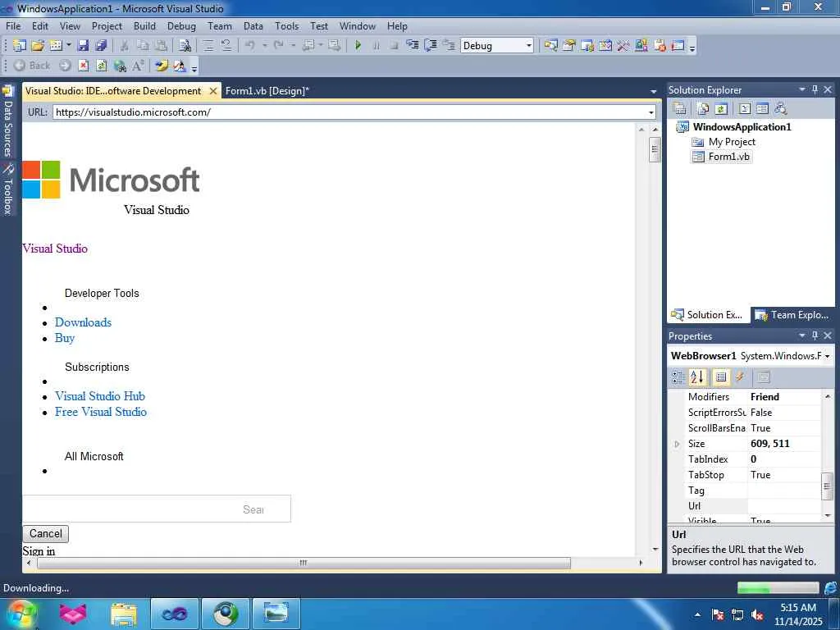Click the Find in Files icon
Viewport: 840px width, 630px height.
[185, 46]
